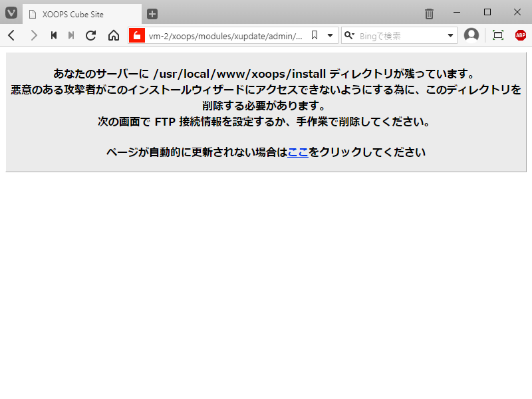
Task: Reload the current page
Action: [90, 35]
